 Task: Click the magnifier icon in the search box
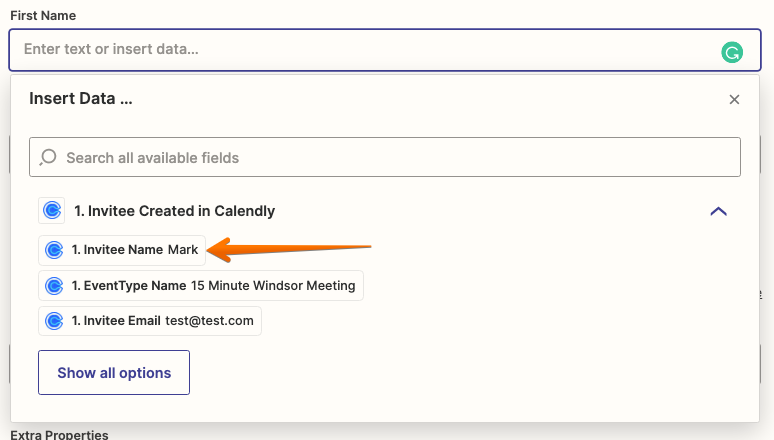(x=48, y=158)
